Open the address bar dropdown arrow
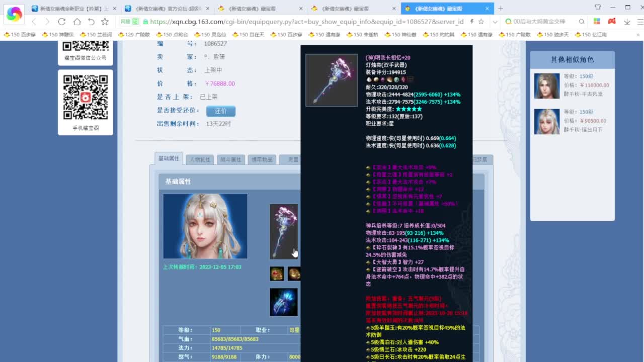Viewport: 644px width, 362px height. [495, 22]
